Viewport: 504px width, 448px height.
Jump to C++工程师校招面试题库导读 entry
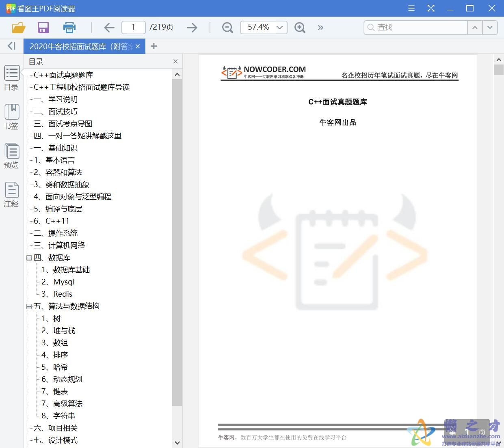[82, 87]
